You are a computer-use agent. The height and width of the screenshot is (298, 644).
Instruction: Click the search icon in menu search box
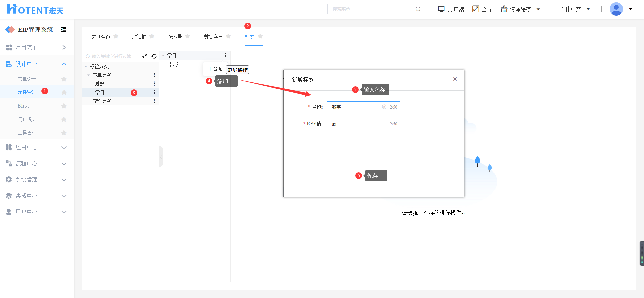(418, 9)
